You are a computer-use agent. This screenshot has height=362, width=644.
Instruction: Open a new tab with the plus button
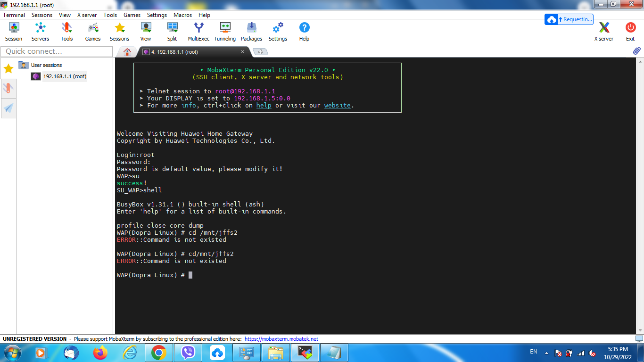click(x=260, y=52)
